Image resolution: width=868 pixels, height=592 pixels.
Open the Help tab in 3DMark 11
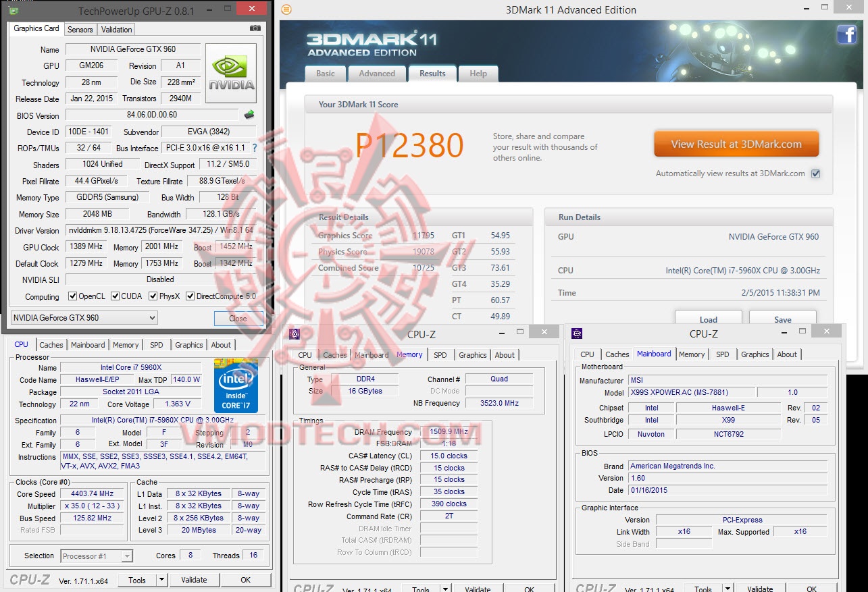click(478, 74)
